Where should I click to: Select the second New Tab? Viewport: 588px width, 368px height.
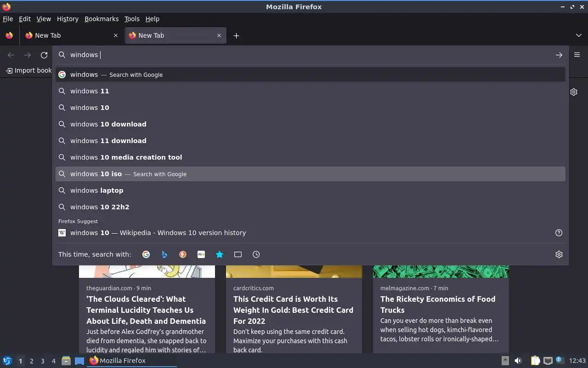coord(175,35)
